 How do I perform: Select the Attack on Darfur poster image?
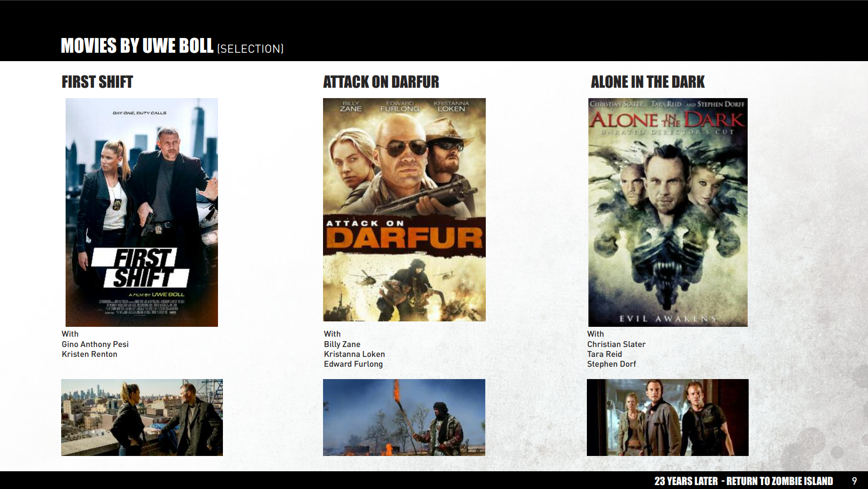(404, 210)
